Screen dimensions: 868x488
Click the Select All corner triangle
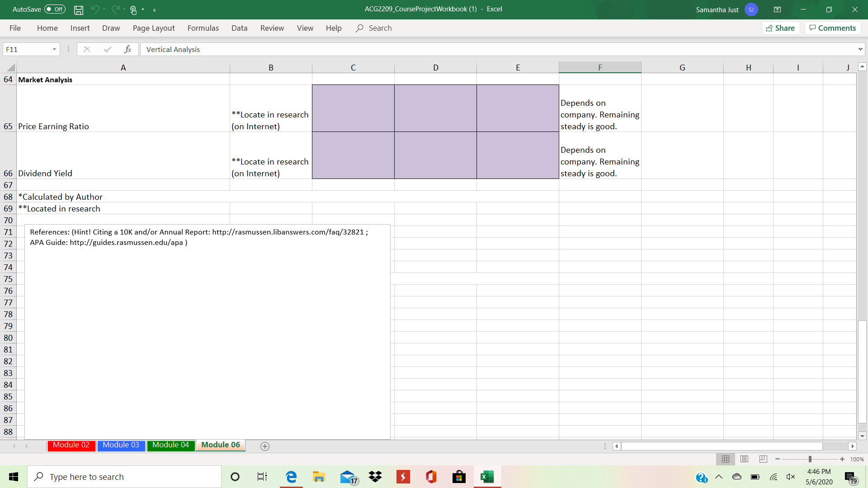point(11,68)
